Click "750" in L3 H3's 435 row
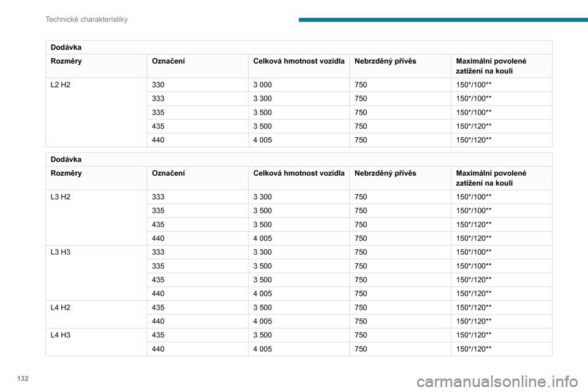The width and height of the screenshot is (588, 392). pyautogui.click(x=361, y=280)
